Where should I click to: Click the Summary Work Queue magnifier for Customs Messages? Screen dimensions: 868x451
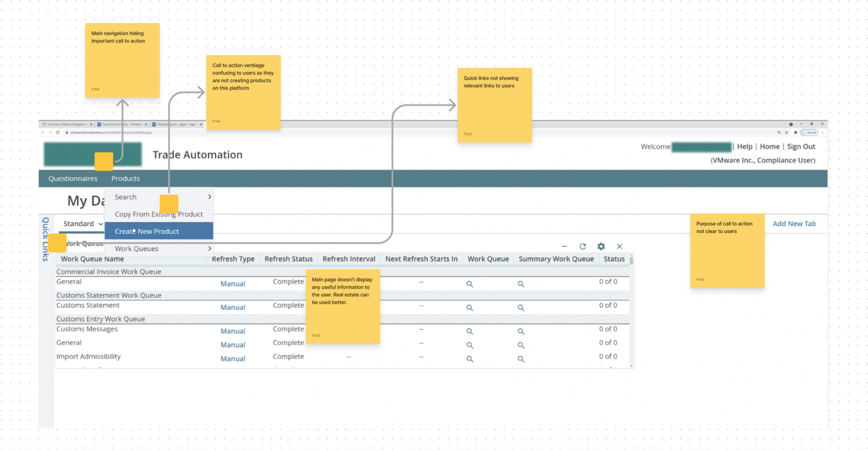pos(521,332)
